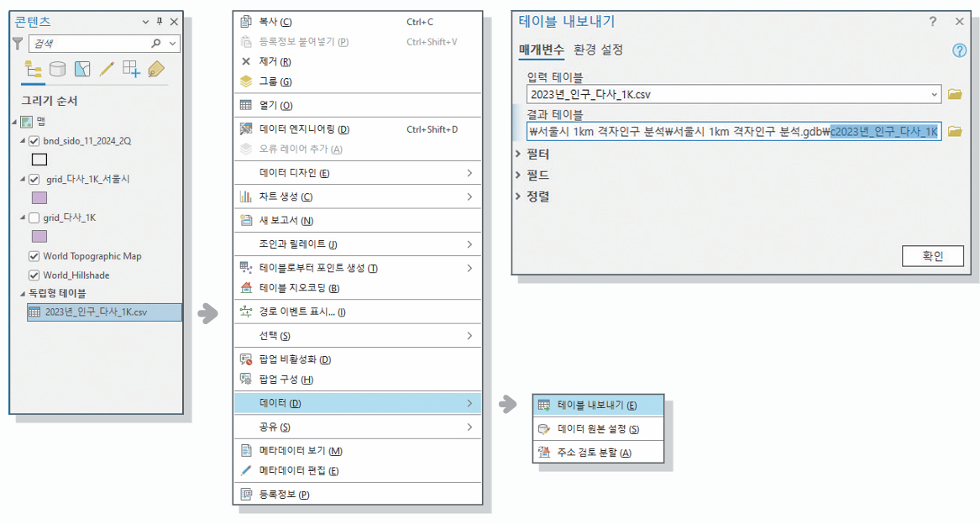Screen dimensions: 980x524
Task: Expand the 정렬 section
Action: (x=518, y=196)
